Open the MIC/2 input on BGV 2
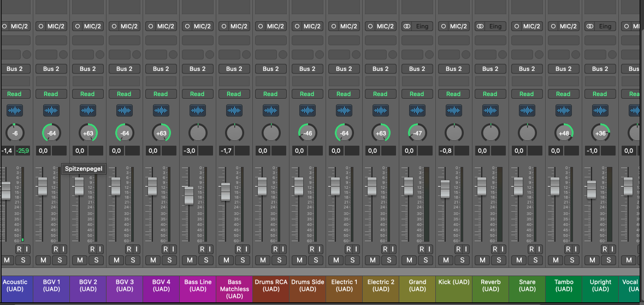The image size is (644, 305). [87, 26]
